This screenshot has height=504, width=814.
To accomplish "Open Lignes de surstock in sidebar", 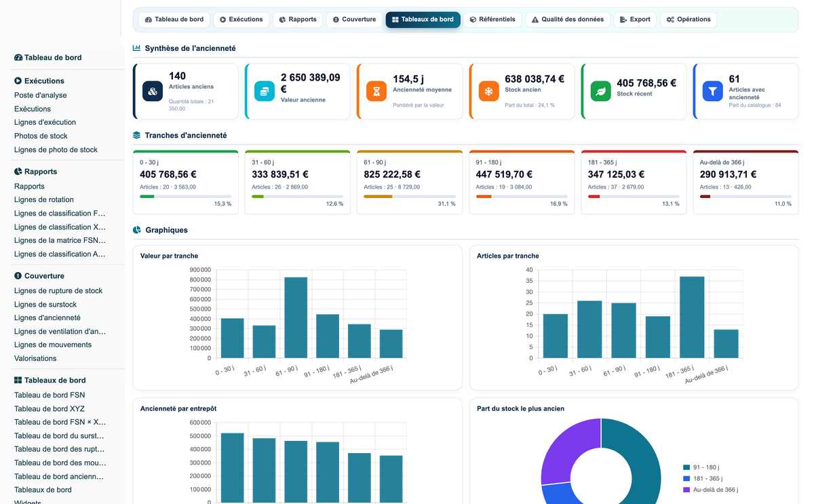I will coord(45,305).
